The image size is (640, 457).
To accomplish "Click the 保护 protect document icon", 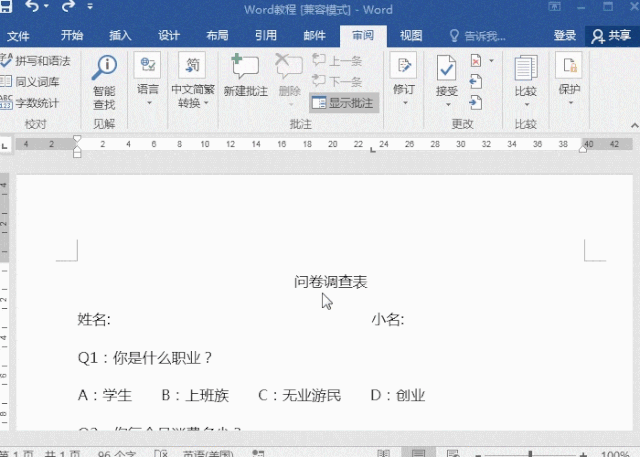I will tap(569, 65).
